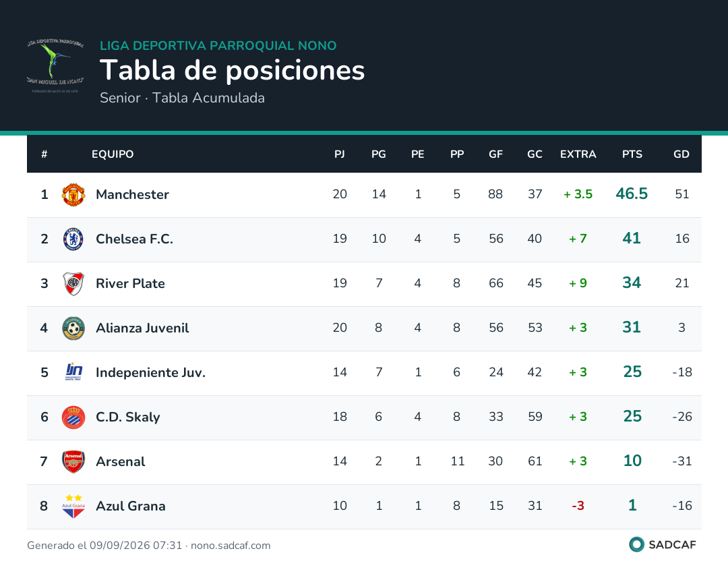Screen dimensions: 728x580
Task: Select the Independiente Juv. logo icon
Action: tap(73, 372)
